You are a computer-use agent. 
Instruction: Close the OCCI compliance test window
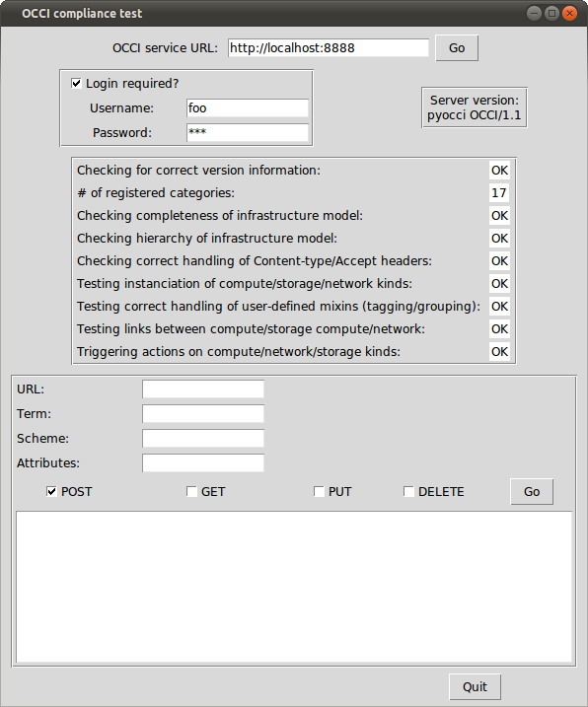(x=569, y=13)
